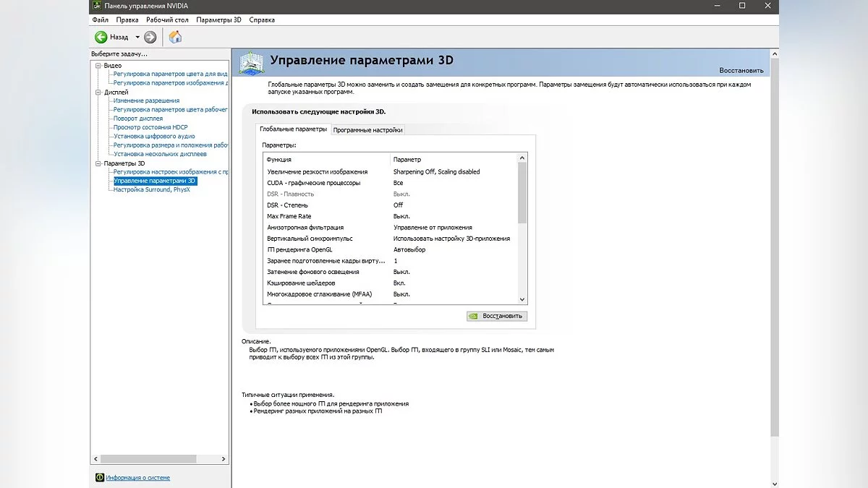
Task: Open Регулировка размера и положения task
Action: click(171, 145)
